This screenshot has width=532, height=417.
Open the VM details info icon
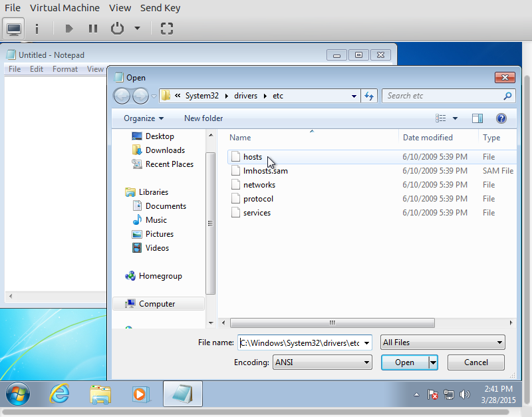click(37, 29)
